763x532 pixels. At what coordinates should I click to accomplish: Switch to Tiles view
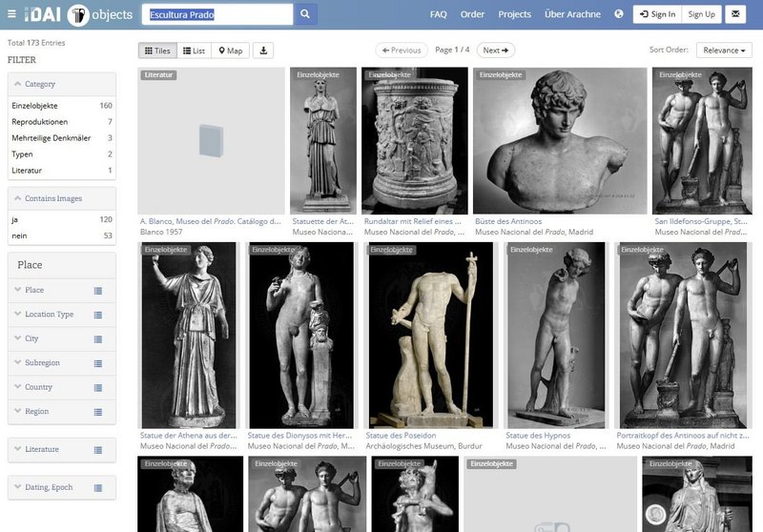coord(157,51)
